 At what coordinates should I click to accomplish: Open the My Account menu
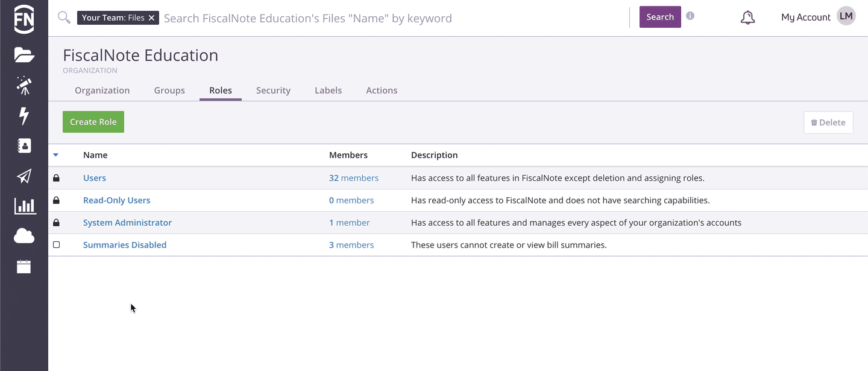coord(806,17)
